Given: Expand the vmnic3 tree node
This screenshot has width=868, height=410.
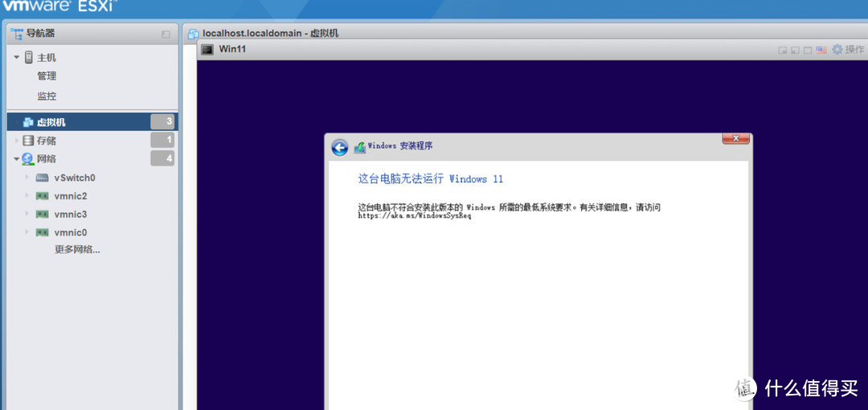Looking at the screenshot, I should coord(27,214).
